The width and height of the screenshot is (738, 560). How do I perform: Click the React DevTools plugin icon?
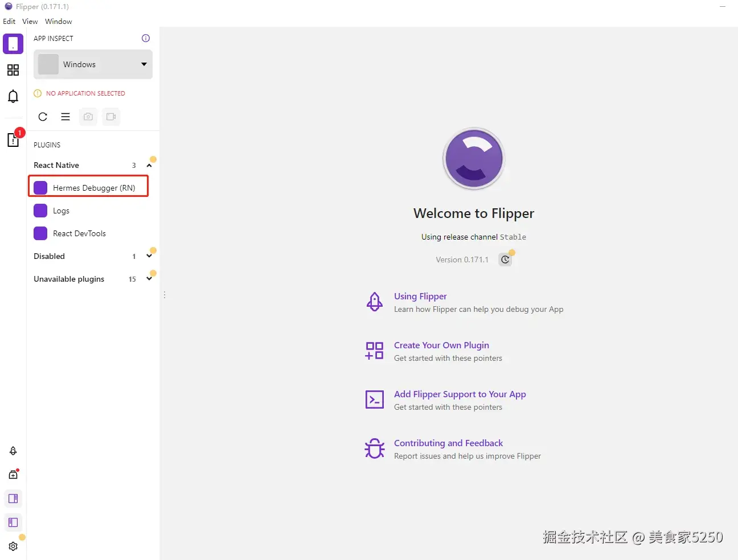pyautogui.click(x=40, y=233)
